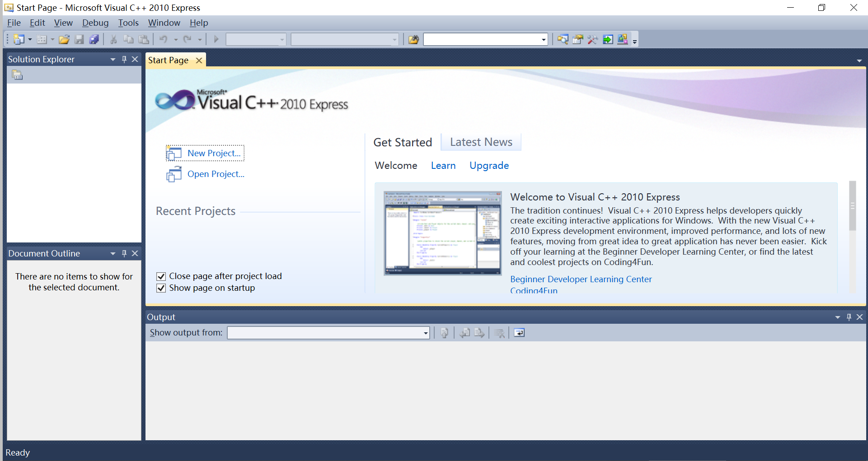Open the Upgrade section link
The image size is (868, 461).
tap(489, 166)
